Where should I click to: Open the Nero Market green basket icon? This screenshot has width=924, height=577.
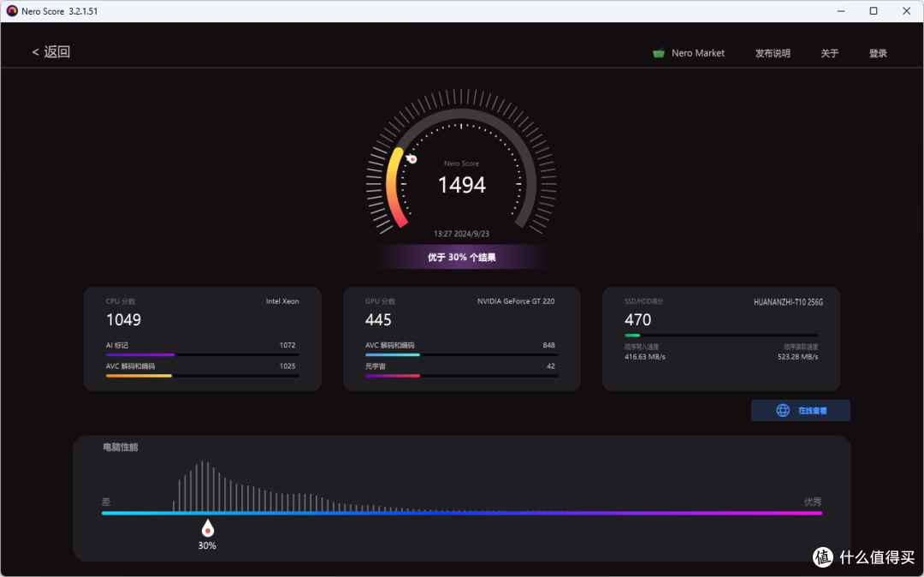point(658,53)
